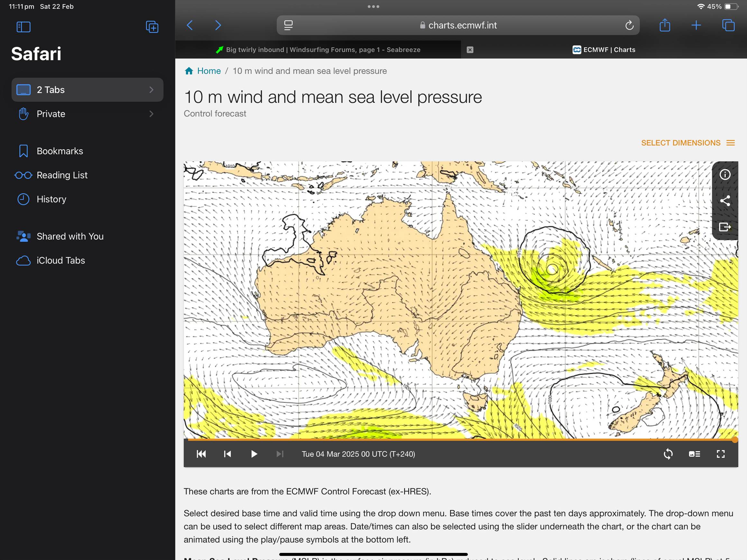Toggle the animation loop icon
The image size is (747, 560).
(668, 454)
